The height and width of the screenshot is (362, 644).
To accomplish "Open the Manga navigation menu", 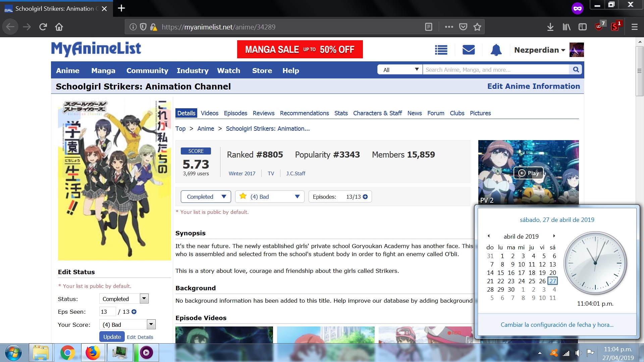I will coord(103,70).
